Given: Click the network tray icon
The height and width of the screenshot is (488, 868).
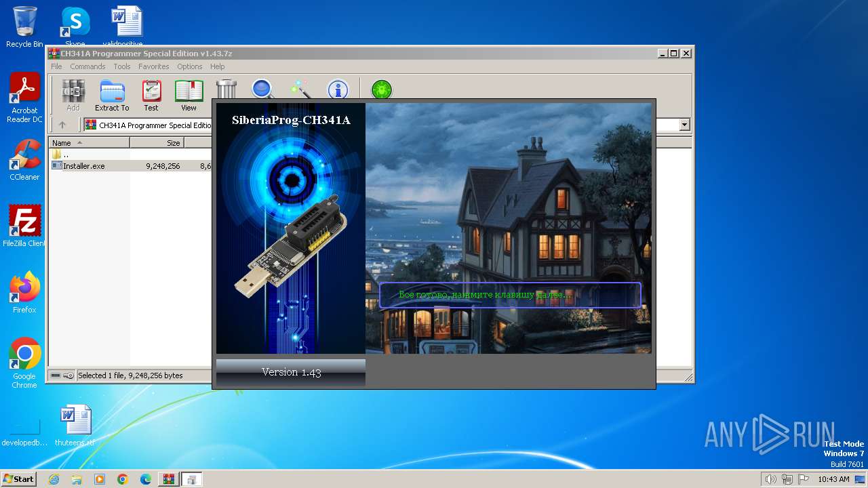Looking at the screenshot, I should pos(787,479).
